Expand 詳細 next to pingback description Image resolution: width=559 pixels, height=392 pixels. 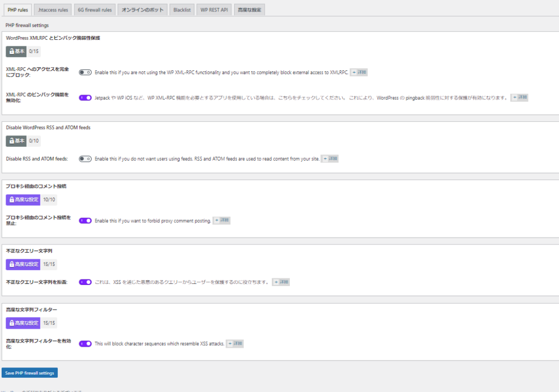point(519,98)
